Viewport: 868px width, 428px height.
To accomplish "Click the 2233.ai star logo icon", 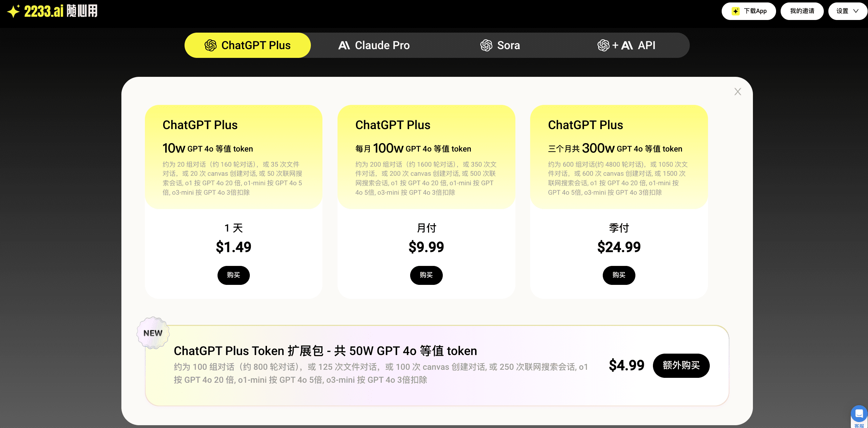I will point(14,11).
